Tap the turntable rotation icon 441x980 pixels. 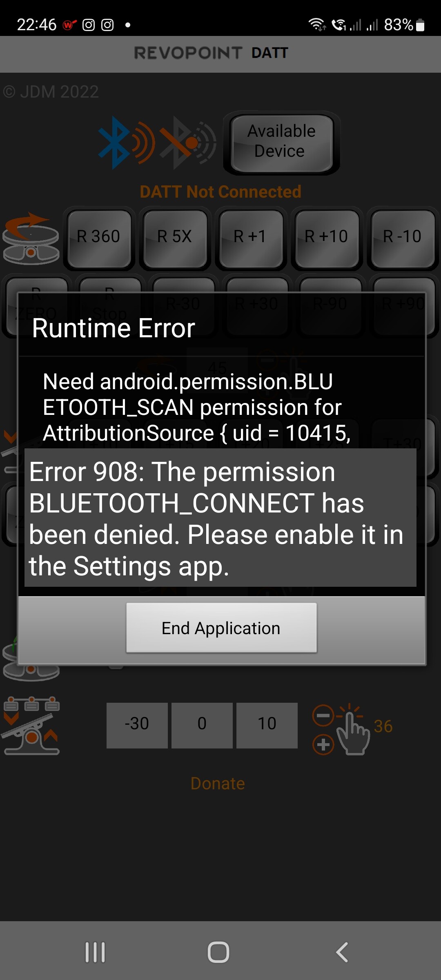point(31,238)
